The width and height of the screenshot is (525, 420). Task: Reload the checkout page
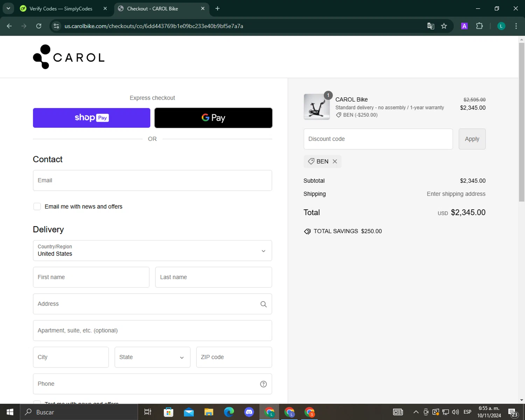point(39,26)
